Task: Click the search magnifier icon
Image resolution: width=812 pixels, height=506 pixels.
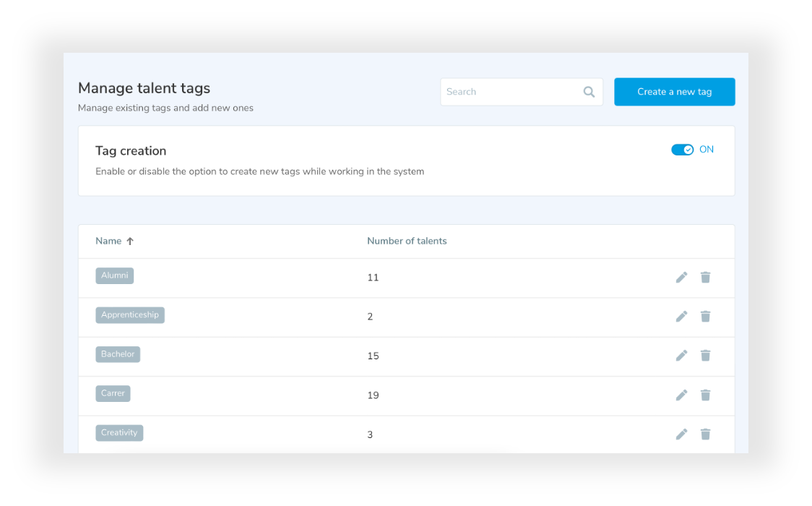Action: tap(589, 92)
